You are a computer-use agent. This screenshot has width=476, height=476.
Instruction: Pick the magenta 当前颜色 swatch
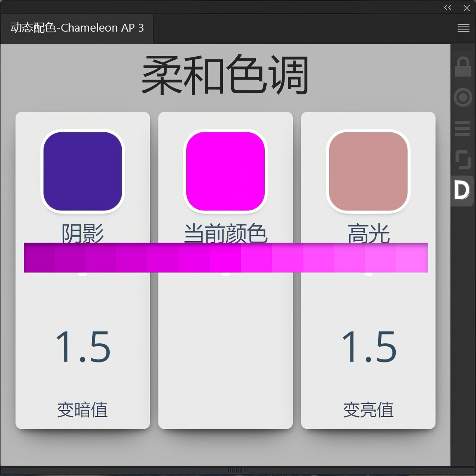(x=225, y=171)
